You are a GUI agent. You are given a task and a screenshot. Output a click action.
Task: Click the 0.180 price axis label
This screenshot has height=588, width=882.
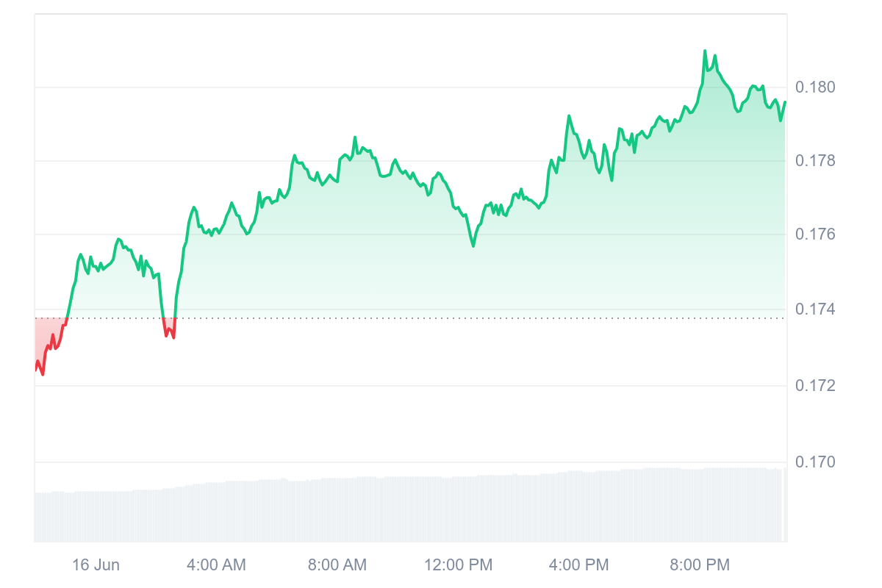pyautogui.click(x=815, y=87)
